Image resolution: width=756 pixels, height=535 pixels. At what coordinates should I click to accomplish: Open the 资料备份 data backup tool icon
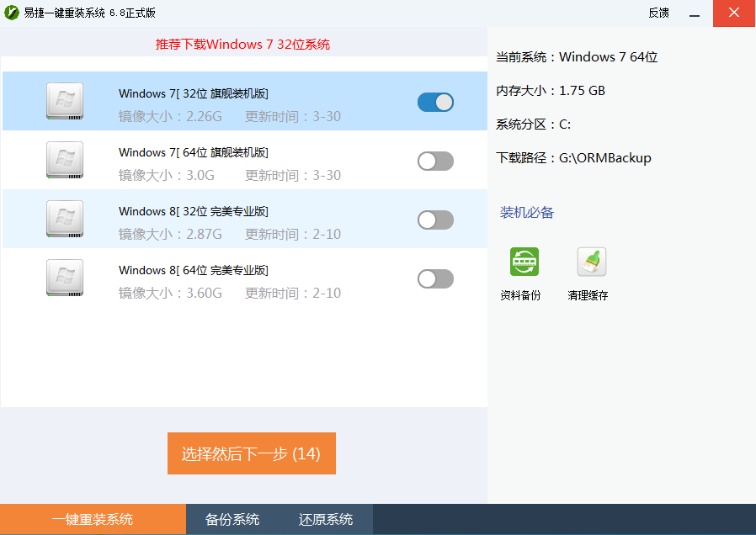[x=524, y=262]
